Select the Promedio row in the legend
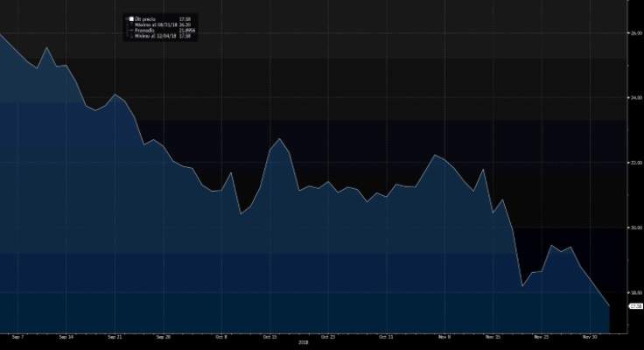The image size is (644, 350). pyautogui.click(x=161, y=31)
